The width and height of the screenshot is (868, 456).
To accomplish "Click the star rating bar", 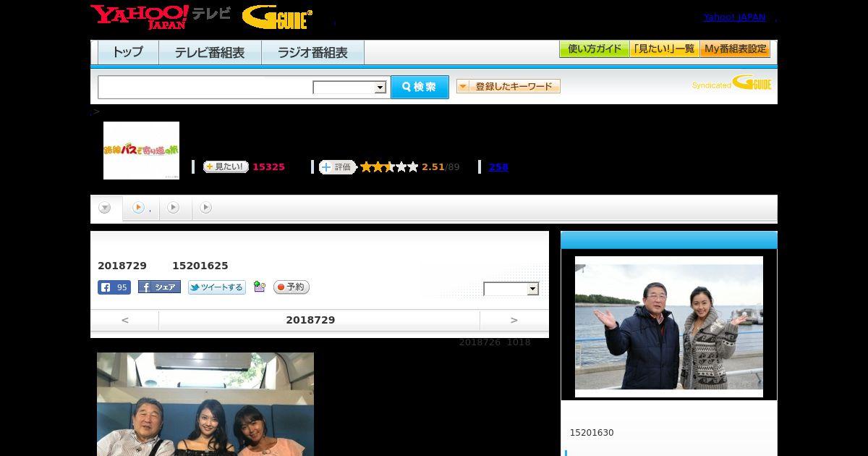I will click(389, 166).
